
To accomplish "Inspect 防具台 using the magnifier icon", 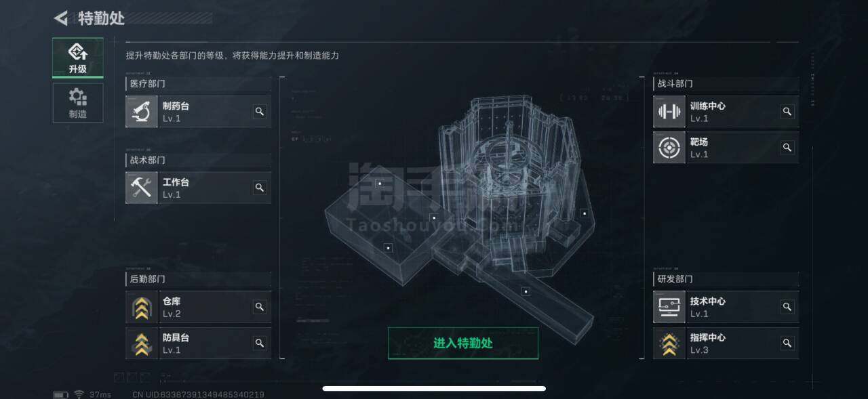I will 260,343.
